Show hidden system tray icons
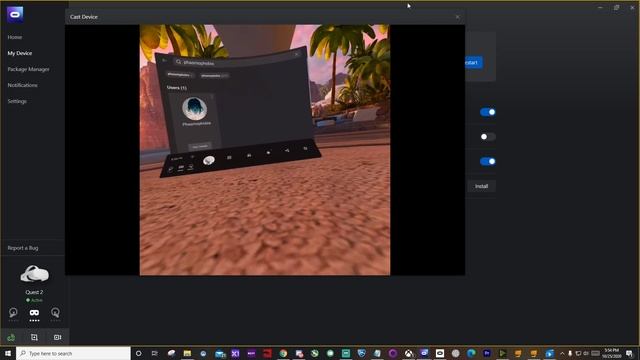Screen dimensions: 640x360 [562, 353]
